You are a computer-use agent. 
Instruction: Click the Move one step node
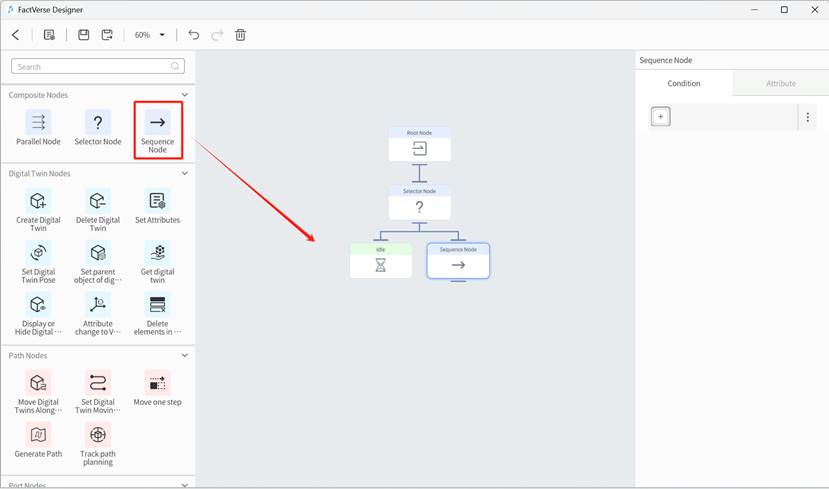(157, 384)
